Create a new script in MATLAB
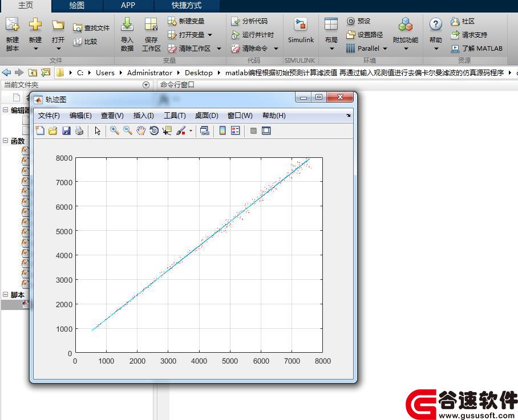Viewport: 518px width, 420px height. [x=12, y=34]
